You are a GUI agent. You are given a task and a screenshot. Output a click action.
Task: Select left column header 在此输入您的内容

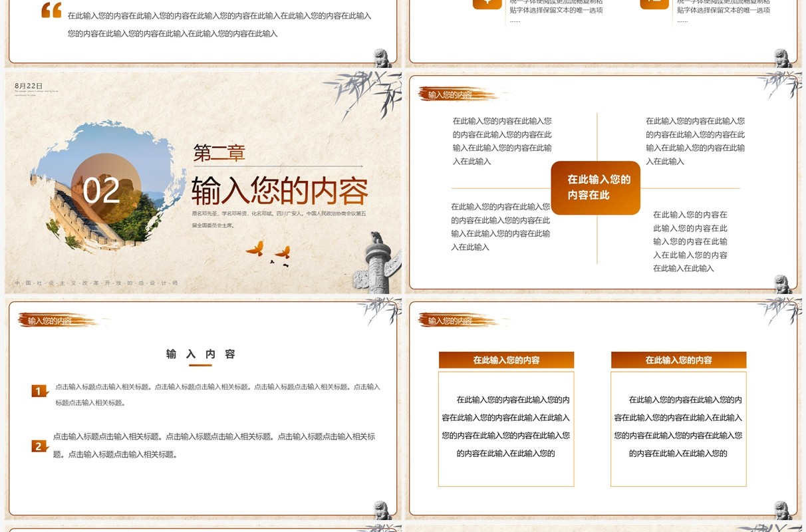coord(506,360)
